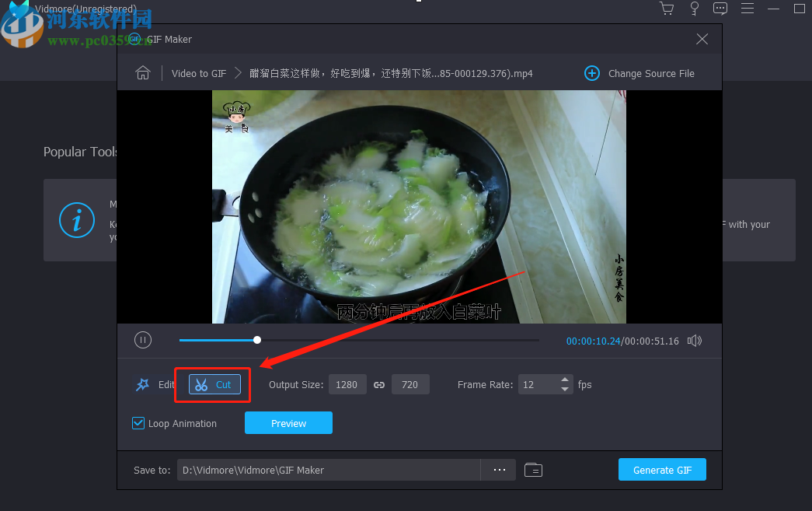Close the GIF Maker dialog
812x511 pixels.
pyautogui.click(x=702, y=40)
